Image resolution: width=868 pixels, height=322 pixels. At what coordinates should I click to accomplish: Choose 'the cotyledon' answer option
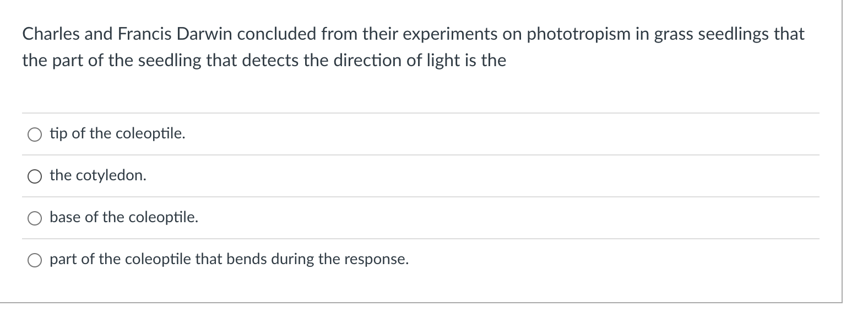click(34, 176)
